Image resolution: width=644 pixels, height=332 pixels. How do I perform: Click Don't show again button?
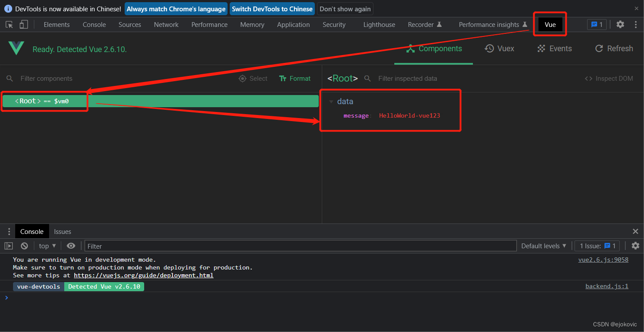pyautogui.click(x=345, y=9)
